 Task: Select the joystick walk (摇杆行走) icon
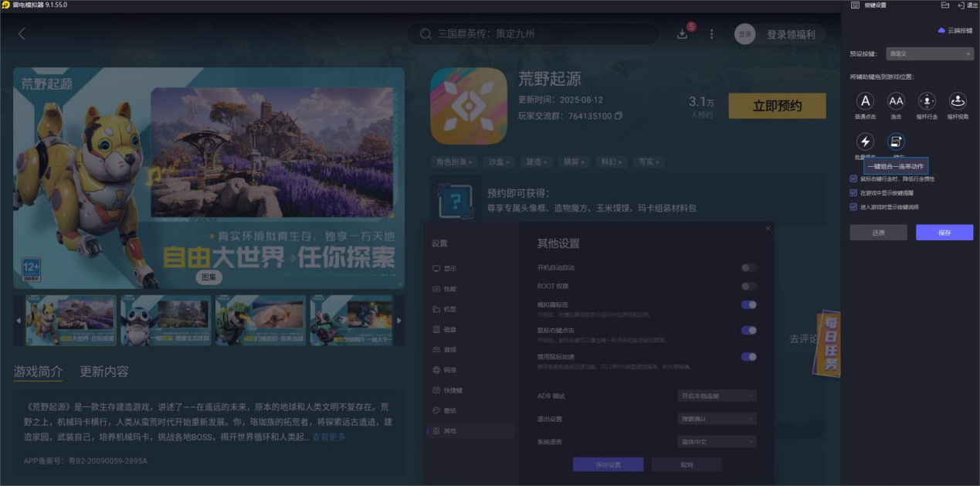925,101
